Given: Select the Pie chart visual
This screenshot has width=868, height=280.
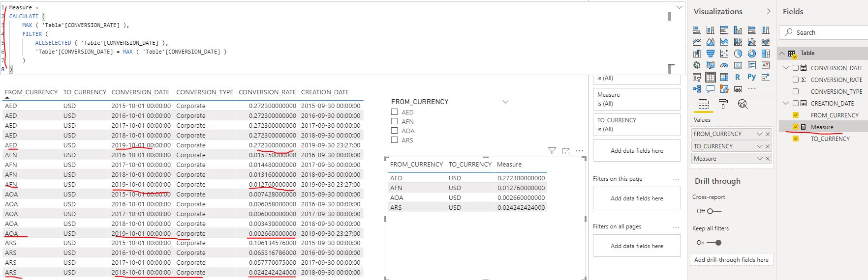Looking at the screenshot, I should [x=738, y=54].
